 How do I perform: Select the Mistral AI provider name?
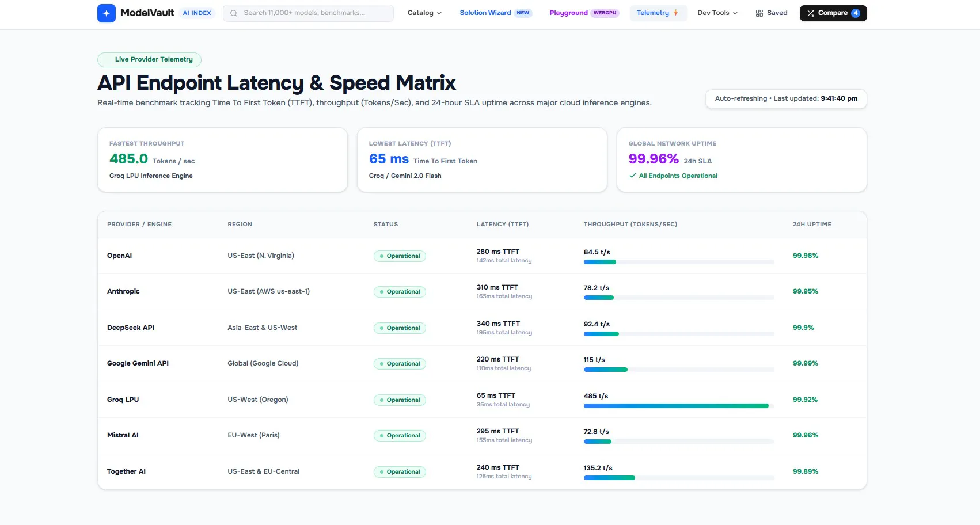pyautogui.click(x=123, y=435)
